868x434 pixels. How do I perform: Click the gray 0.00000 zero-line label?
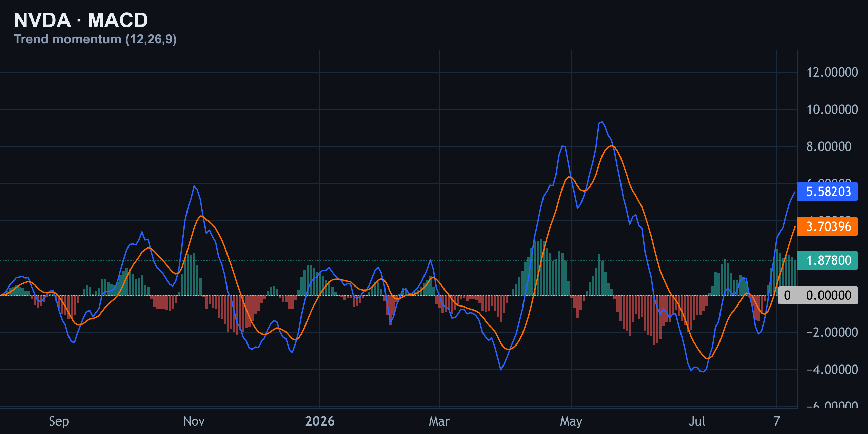coord(828,295)
